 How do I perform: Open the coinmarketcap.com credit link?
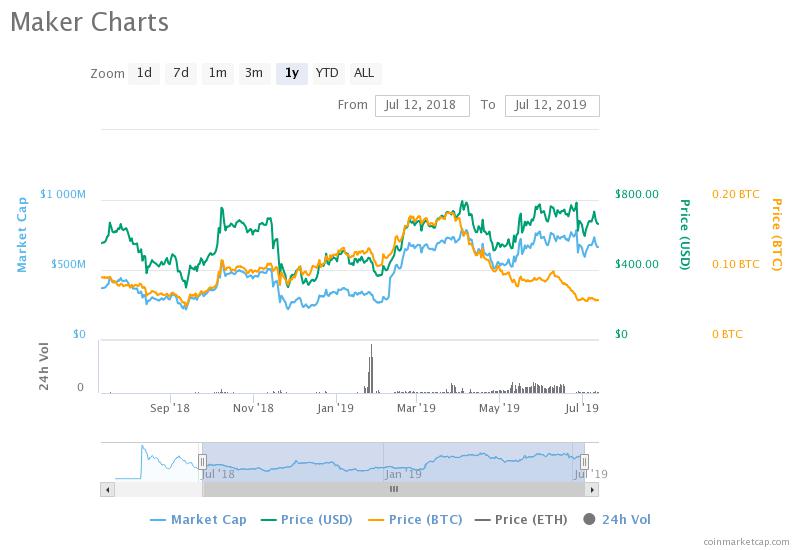pyautogui.click(x=745, y=541)
